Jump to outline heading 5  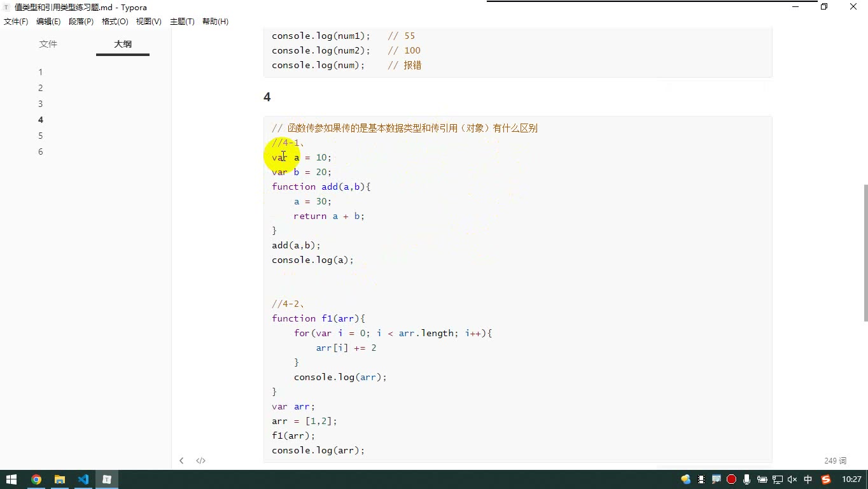[41, 136]
